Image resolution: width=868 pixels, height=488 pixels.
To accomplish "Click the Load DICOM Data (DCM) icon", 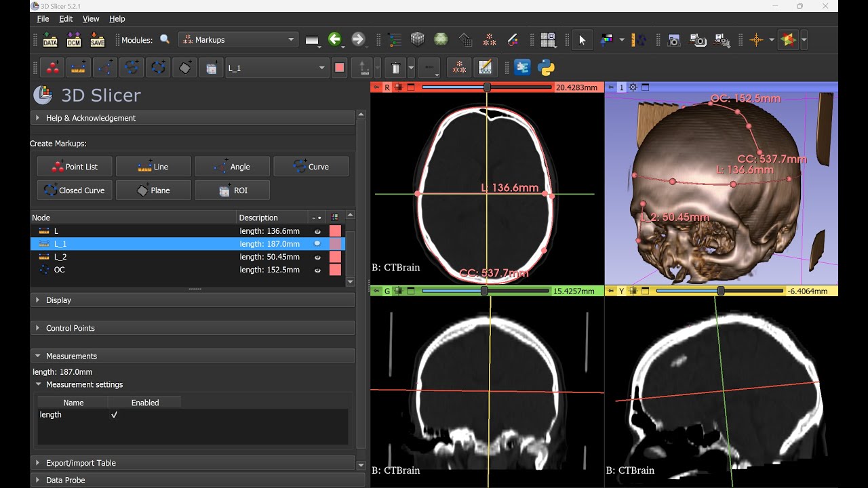I will click(73, 40).
